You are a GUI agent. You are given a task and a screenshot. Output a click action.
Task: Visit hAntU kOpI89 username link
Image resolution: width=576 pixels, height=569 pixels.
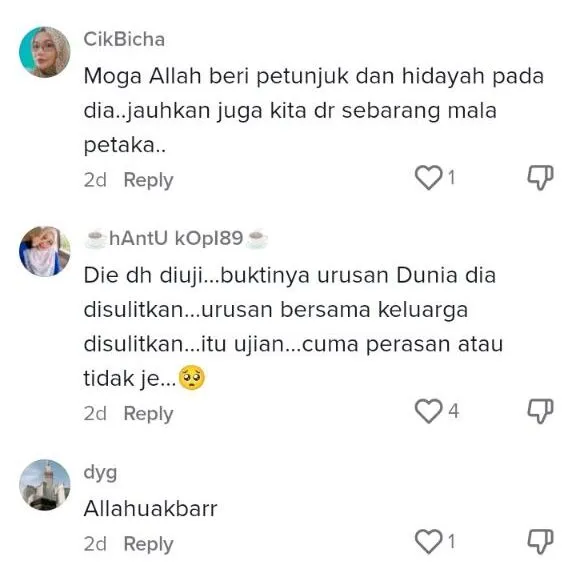pyautogui.click(x=176, y=238)
